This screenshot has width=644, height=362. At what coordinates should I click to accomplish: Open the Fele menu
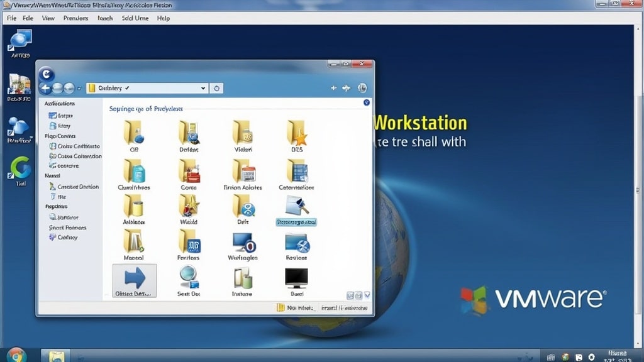28,18
